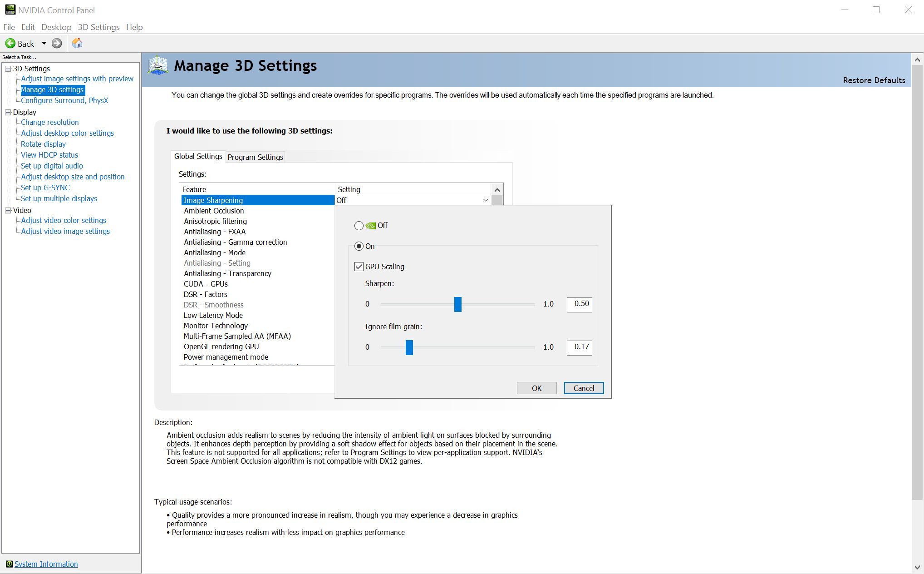The height and width of the screenshot is (574, 924).
Task: Open the Global Settings tab
Action: (x=197, y=157)
